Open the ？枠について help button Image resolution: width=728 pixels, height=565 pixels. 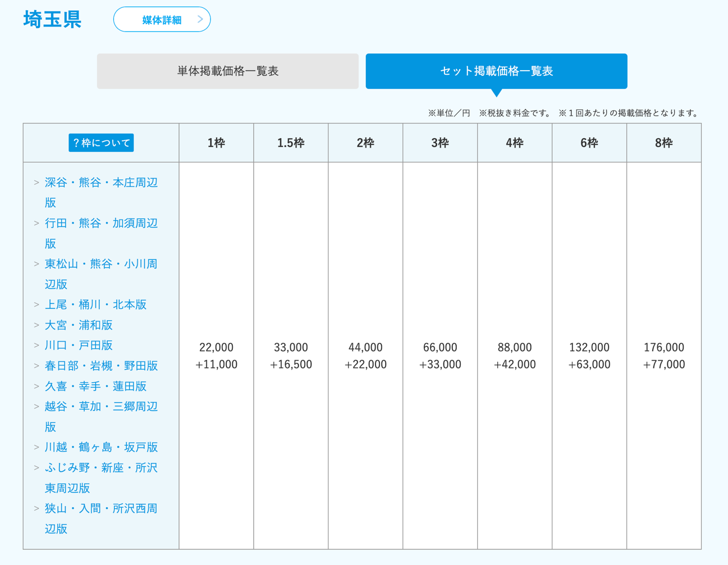[x=101, y=143]
